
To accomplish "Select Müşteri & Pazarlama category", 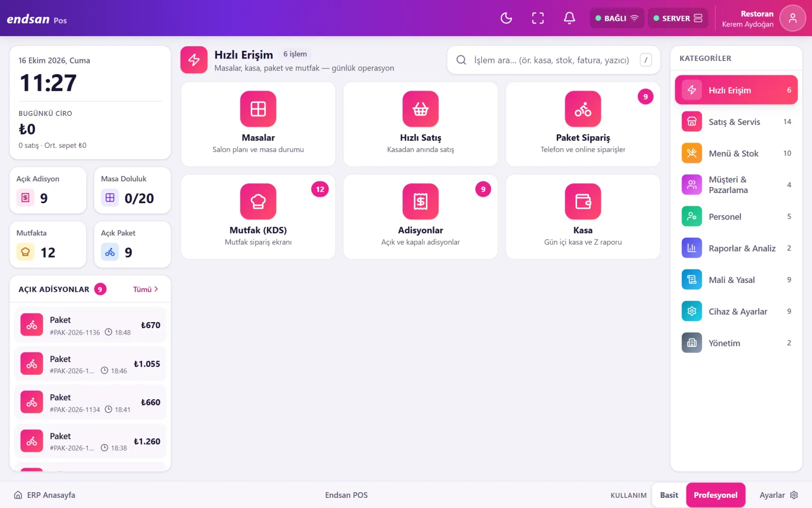I will [736, 185].
